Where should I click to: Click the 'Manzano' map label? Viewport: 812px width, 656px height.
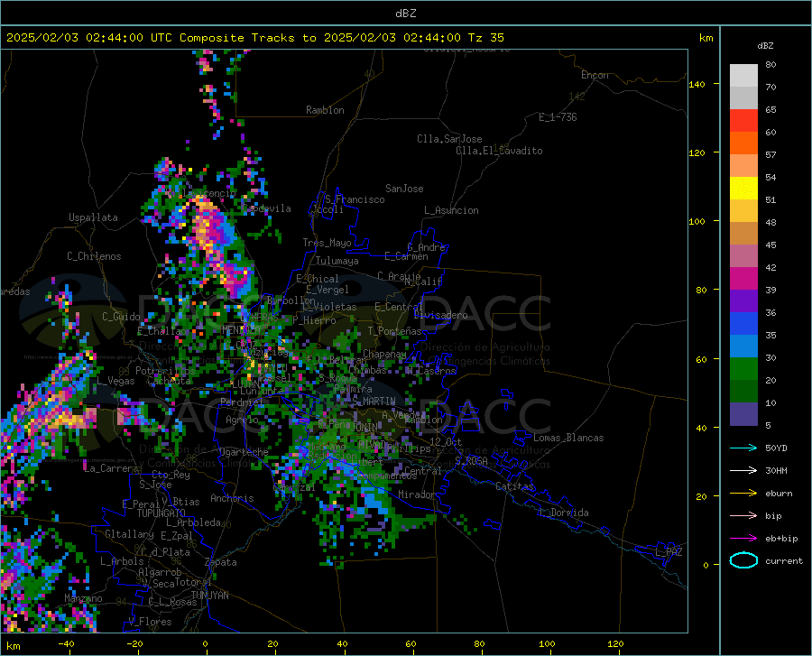[x=83, y=598]
